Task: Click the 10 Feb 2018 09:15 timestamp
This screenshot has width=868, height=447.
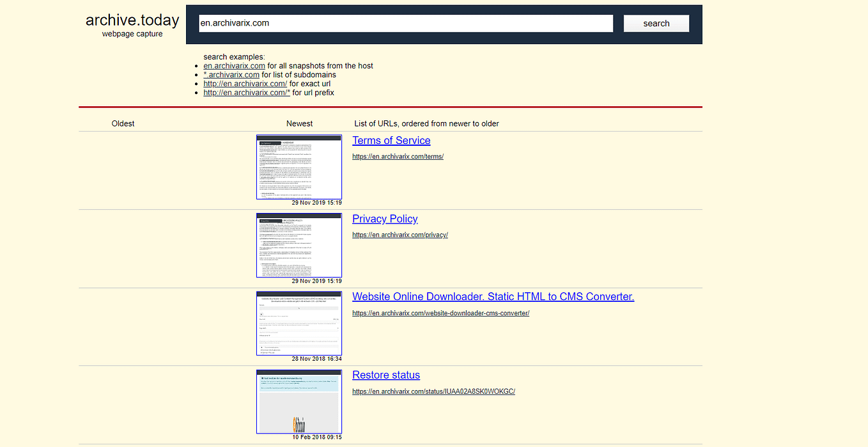Action: tap(317, 437)
